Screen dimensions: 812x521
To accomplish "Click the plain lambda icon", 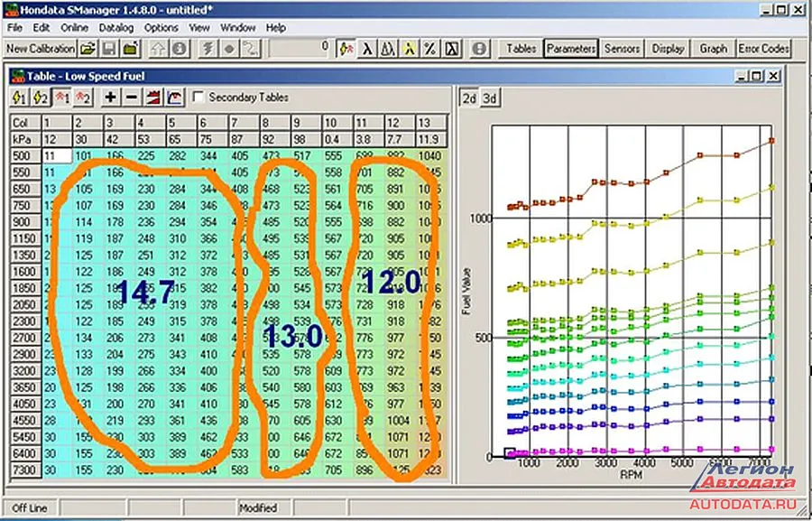I will click(366, 49).
